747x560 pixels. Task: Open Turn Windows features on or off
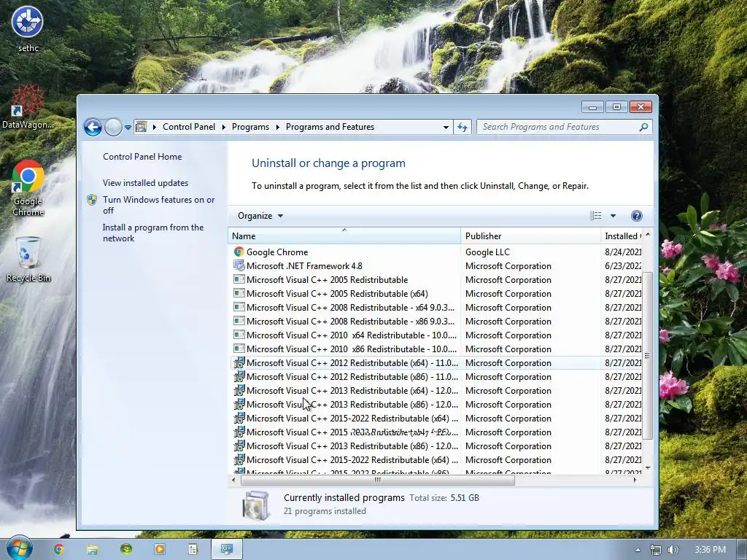(x=158, y=205)
